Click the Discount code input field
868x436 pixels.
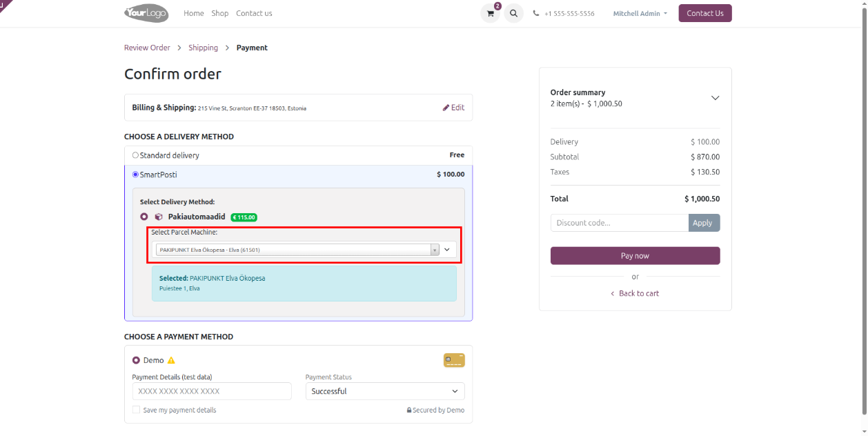[x=619, y=223]
